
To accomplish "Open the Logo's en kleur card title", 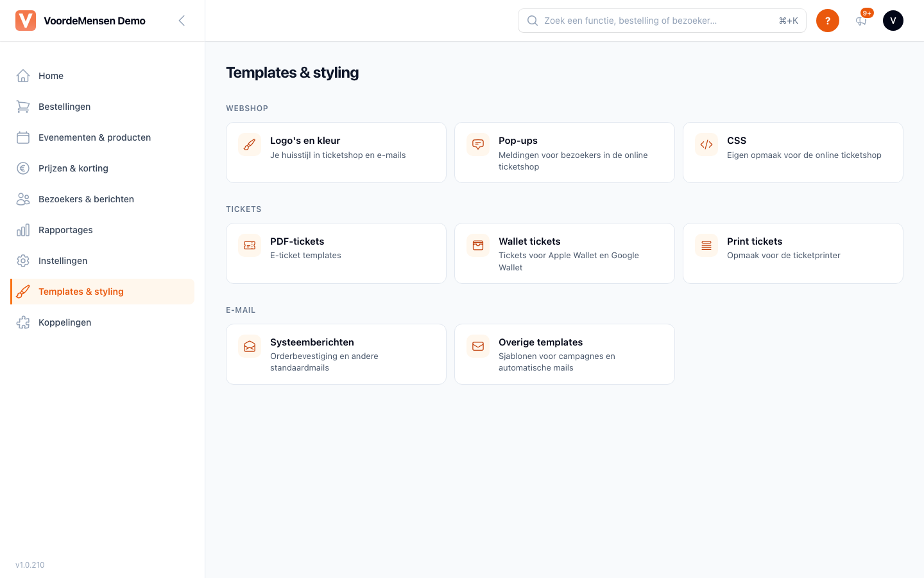I will pyautogui.click(x=305, y=141).
